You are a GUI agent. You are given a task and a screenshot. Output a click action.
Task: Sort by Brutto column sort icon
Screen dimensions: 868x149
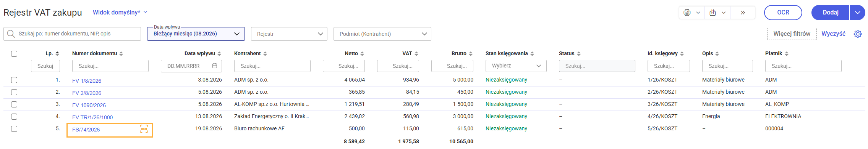pos(471,54)
